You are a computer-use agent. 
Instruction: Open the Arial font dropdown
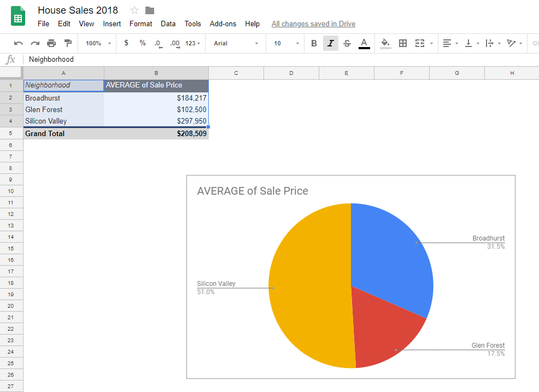pyautogui.click(x=236, y=43)
